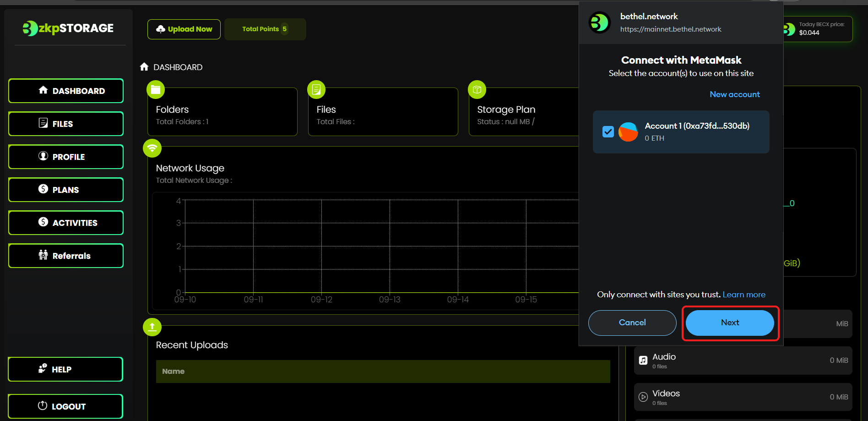Select the Files card
Screen dimensions: 868x421
383,112
